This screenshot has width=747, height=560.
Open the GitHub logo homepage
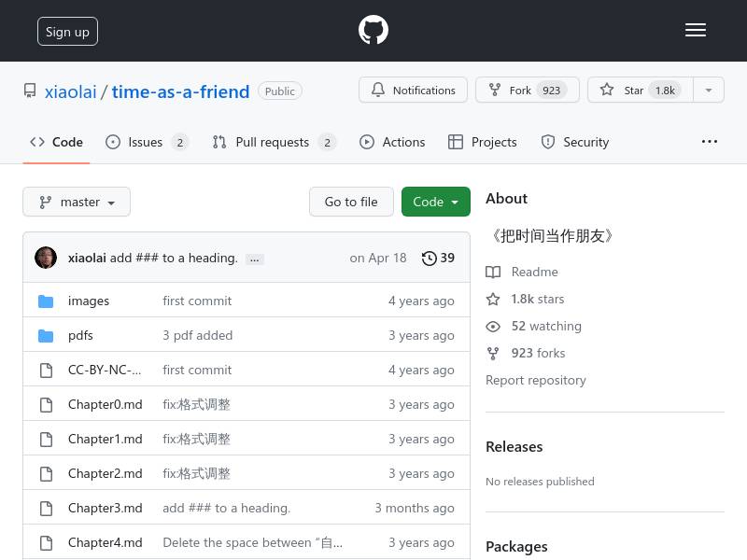coord(373,30)
